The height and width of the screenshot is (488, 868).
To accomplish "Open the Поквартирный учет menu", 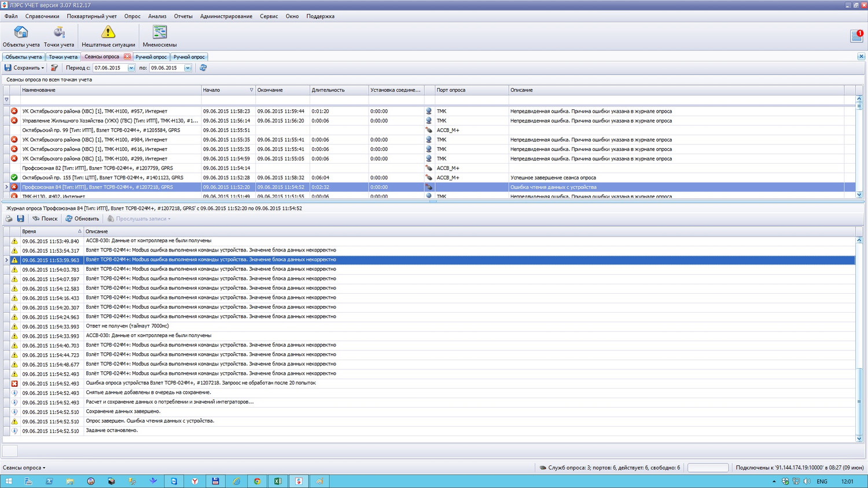I will [x=91, y=16].
